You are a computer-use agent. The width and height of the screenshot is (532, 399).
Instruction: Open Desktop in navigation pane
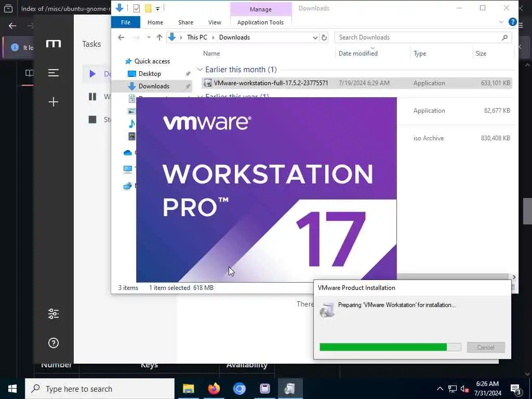click(x=150, y=74)
